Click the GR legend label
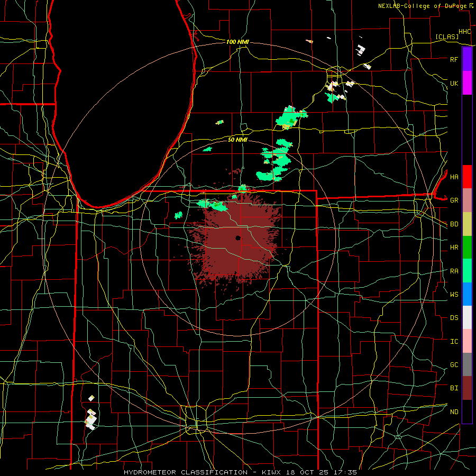This screenshot has width=476, height=476. point(454,200)
